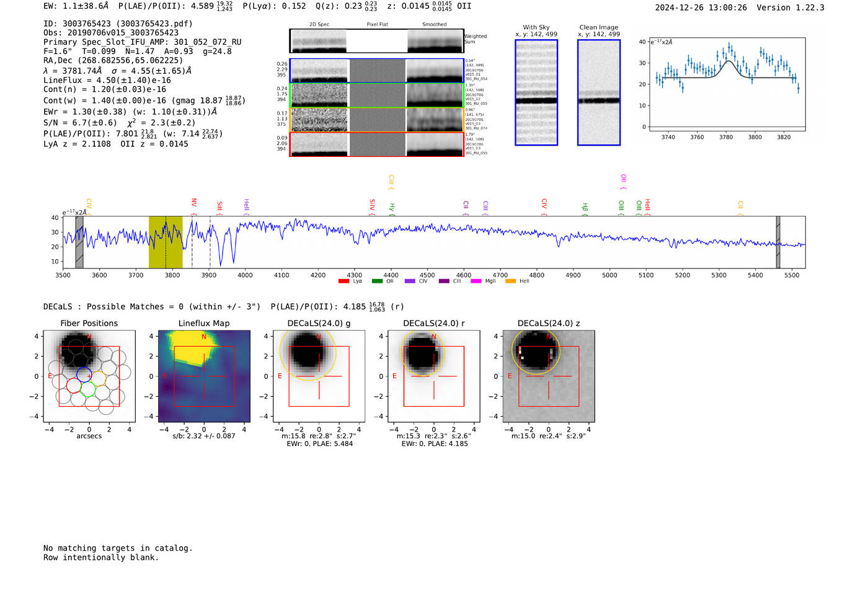868x591 pixels.
Task: Click the blue fiber circle in Fiber Positions
Action: [84, 375]
